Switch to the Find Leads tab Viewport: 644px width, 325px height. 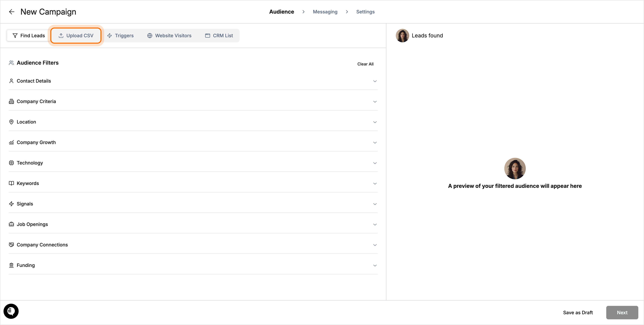(x=29, y=36)
